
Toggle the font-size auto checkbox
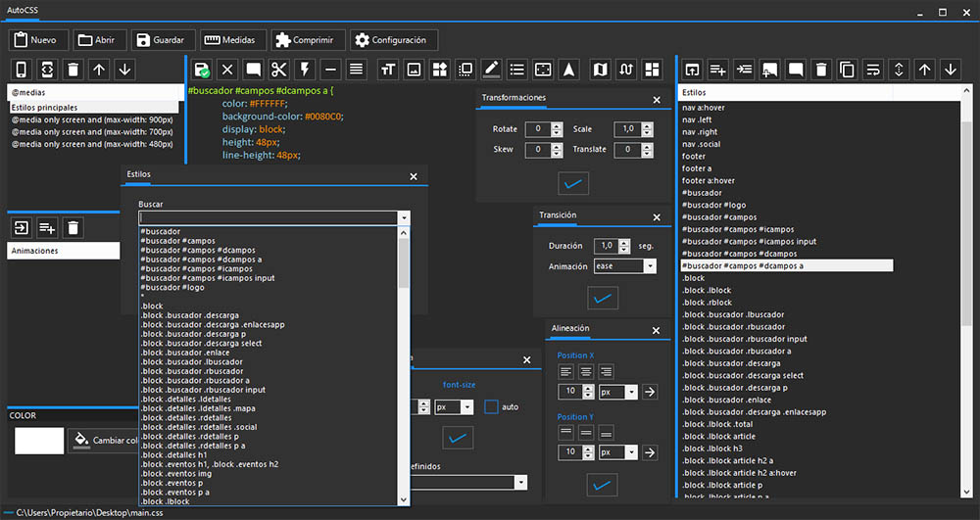pos(491,407)
